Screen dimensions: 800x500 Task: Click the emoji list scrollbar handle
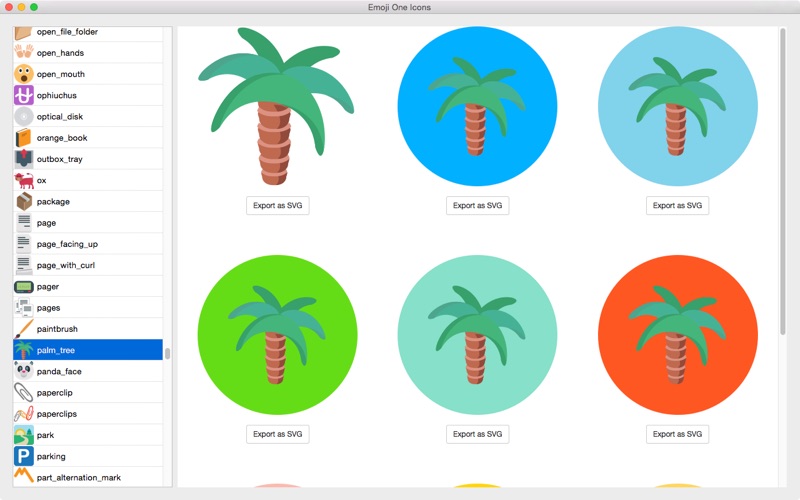click(x=167, y=353)
